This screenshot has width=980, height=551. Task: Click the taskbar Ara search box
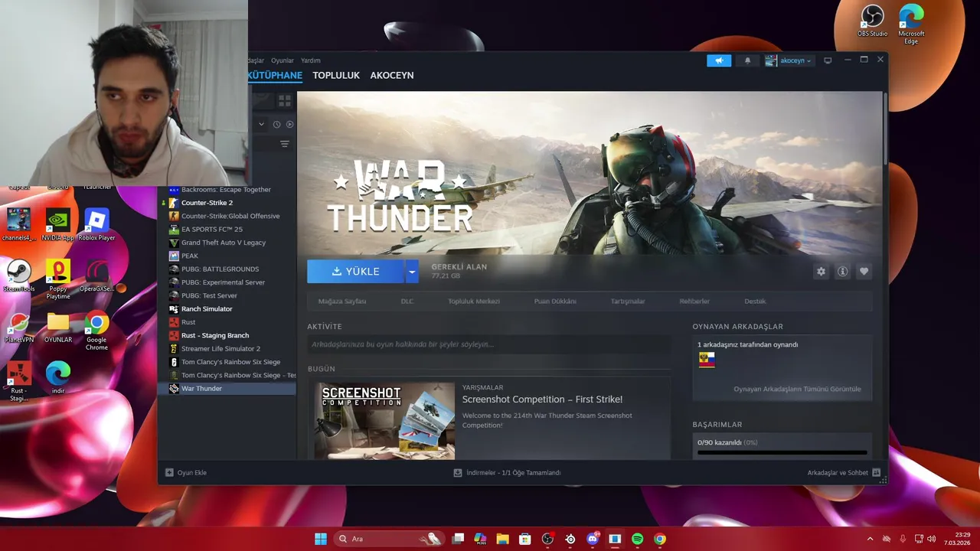(x=389, y=539)
